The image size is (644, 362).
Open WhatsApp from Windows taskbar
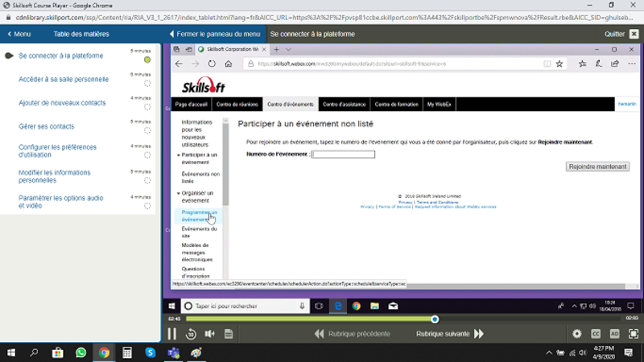pos(81,352)
